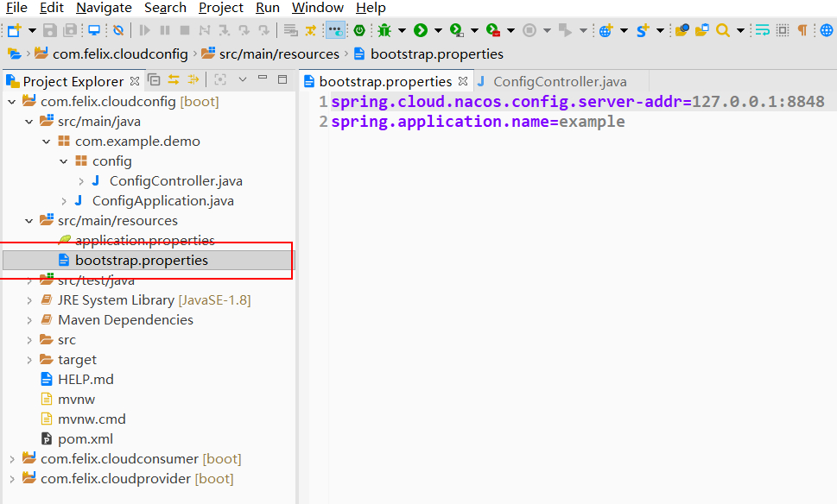
Task: Select HELP.md file in tree
Action: (86, 379)
